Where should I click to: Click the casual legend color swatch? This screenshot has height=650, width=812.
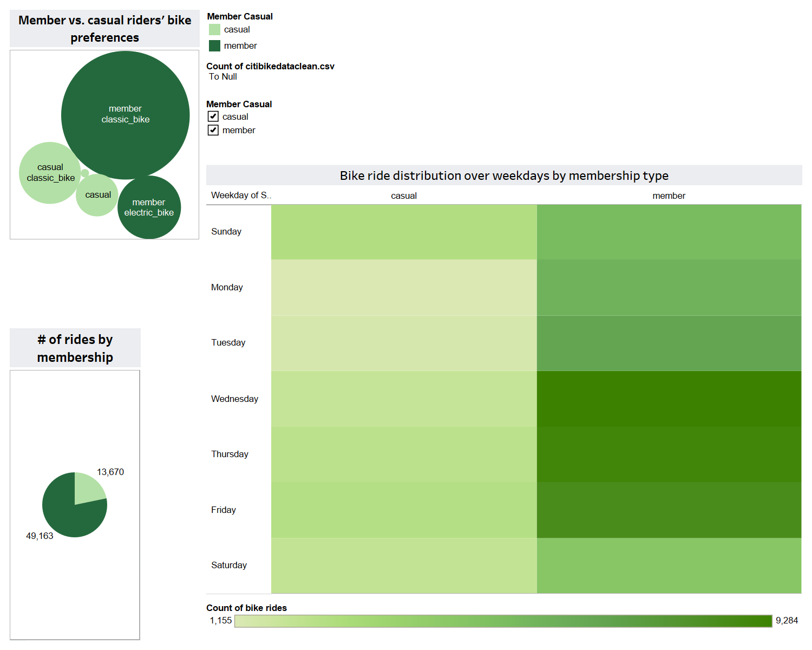[x=214, y=29]
